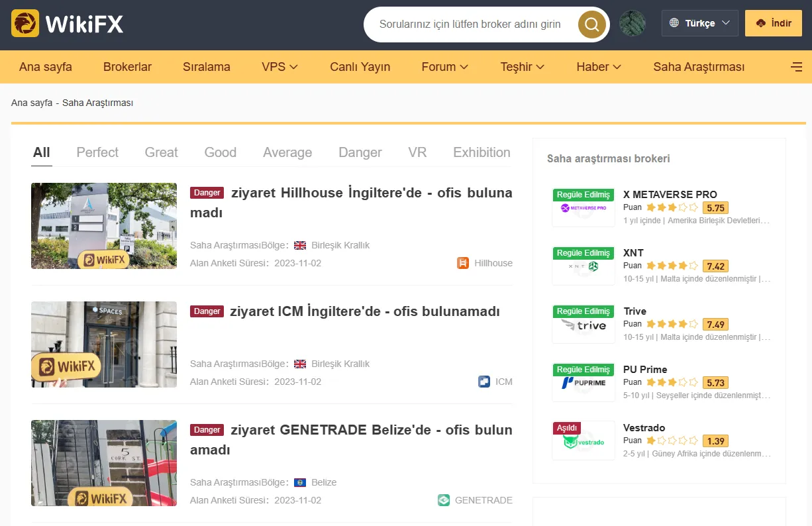Click the 7.42 score badge

(x=715, y=266)
